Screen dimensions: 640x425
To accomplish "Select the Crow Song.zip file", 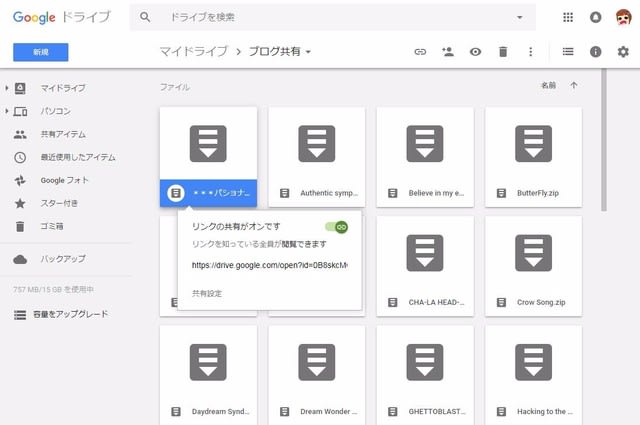I will (533, 266).
